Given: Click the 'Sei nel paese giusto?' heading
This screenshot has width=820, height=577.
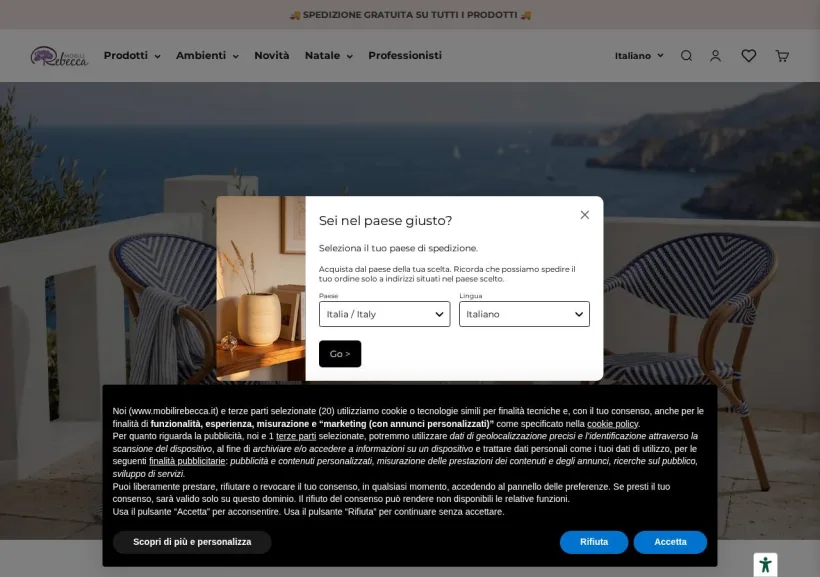Looking at the screenshot, I should (x=385, y=220).
